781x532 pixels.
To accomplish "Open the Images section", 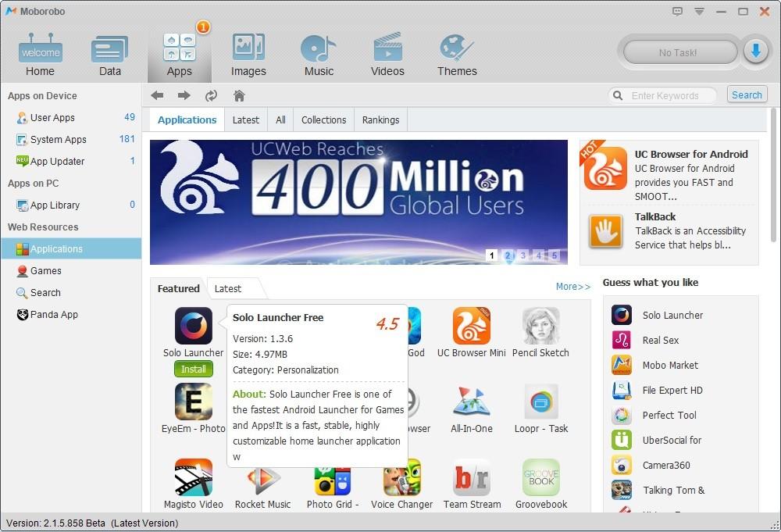I will (x=248, y=55).
